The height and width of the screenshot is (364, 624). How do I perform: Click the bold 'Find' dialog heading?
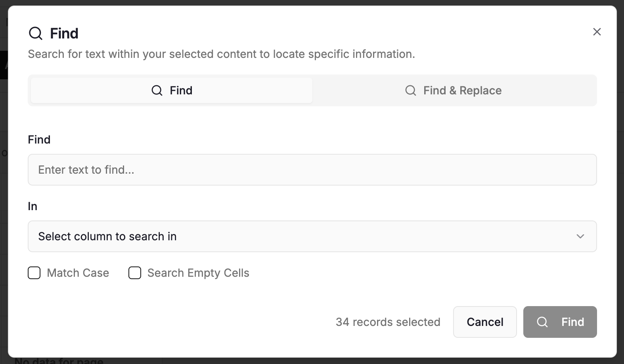point(64,33)
